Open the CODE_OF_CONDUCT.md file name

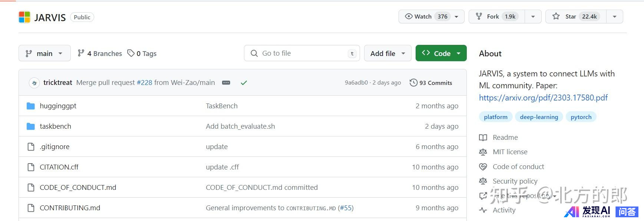click(78, 188)
